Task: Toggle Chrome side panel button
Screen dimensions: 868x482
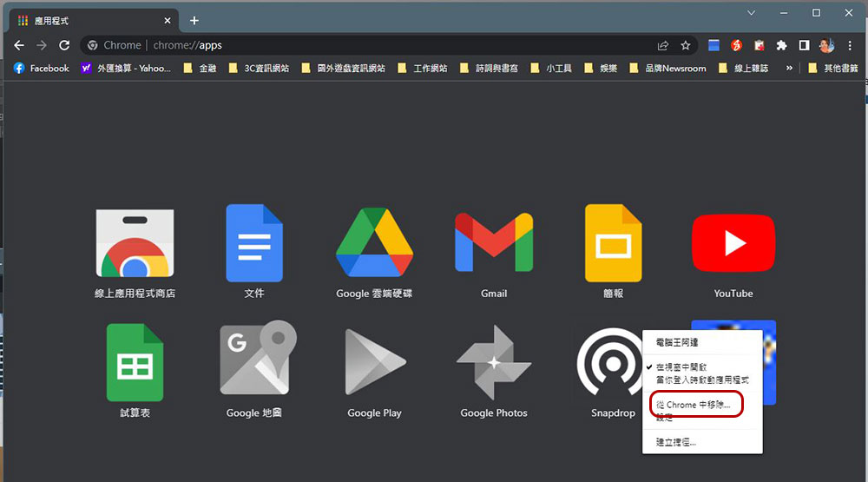Action: click(804, 45)
